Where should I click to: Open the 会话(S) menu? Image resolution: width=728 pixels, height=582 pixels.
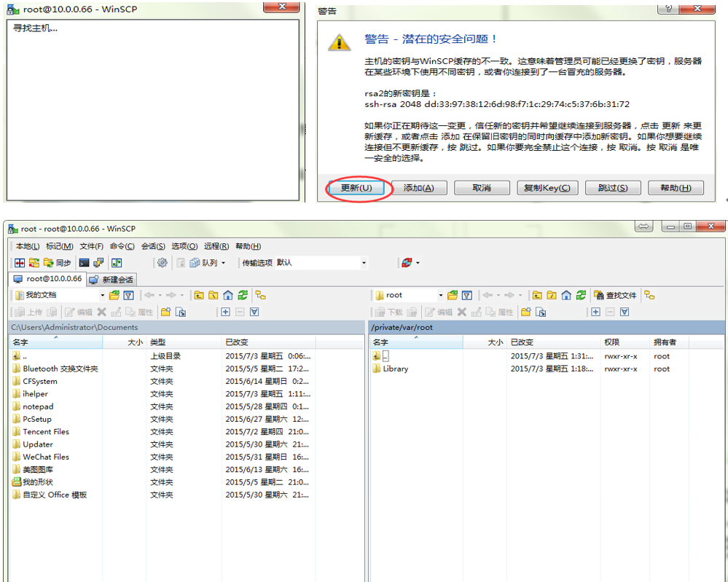(153, 246)
